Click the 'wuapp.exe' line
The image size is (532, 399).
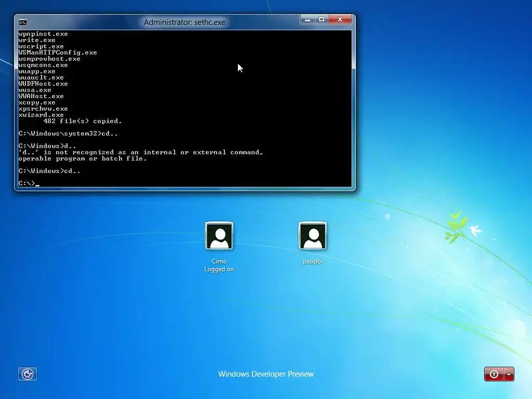click(x=37, y=71)
